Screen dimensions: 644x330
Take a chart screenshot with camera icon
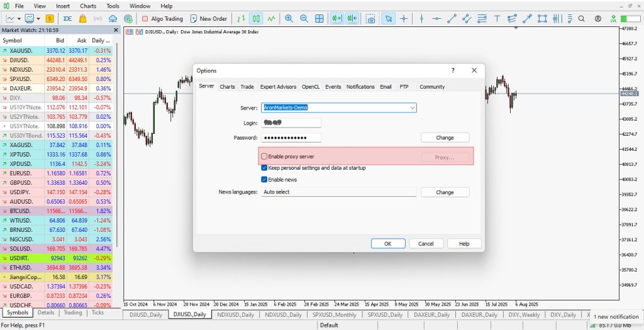point(370,18)
